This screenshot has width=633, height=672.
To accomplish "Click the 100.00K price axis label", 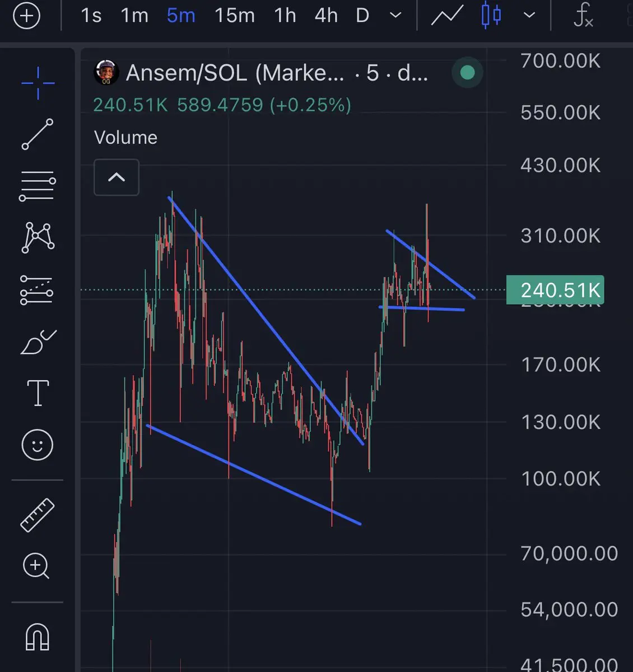I will (561, 479).
